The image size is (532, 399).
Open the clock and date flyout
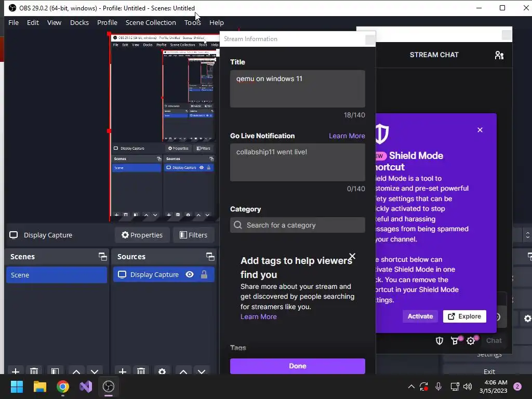pos(494,387)
